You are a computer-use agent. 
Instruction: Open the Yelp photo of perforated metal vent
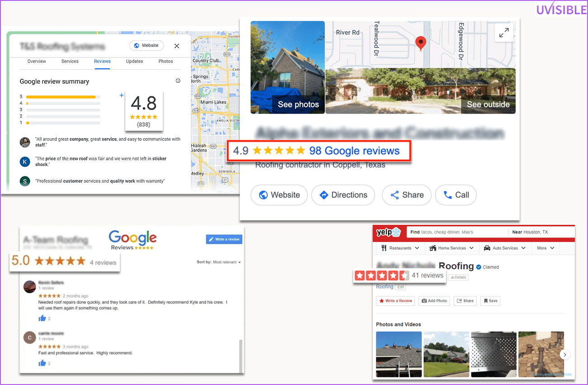coord(494,354)
